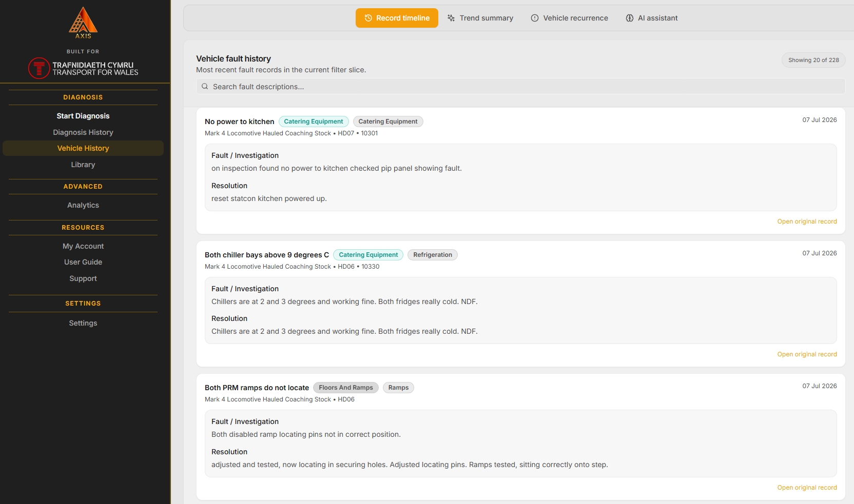
Task: Click teal Catering Equipment tag on kitchen record
Action: tap(314, 122)
